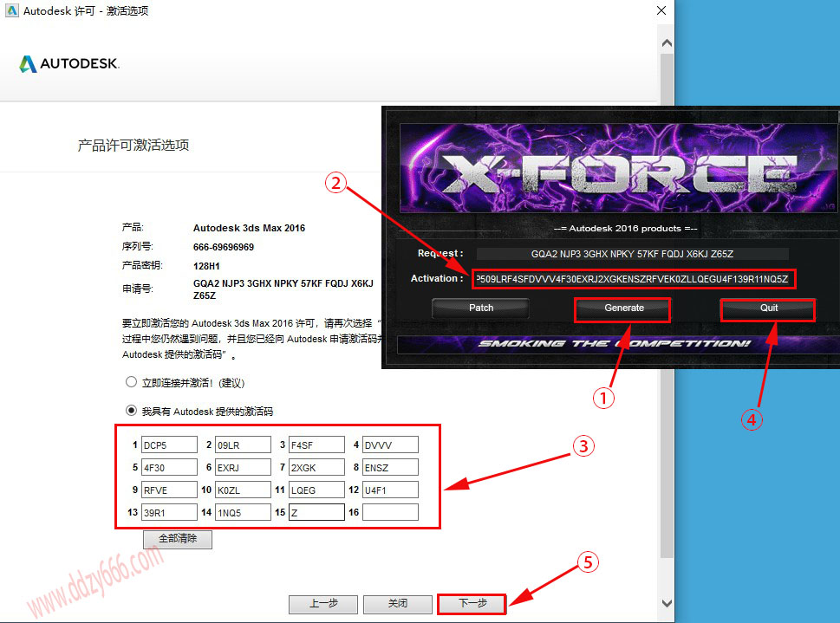
Task: Click the Patch button in X-Force keygen
Action: pos(480,308)
